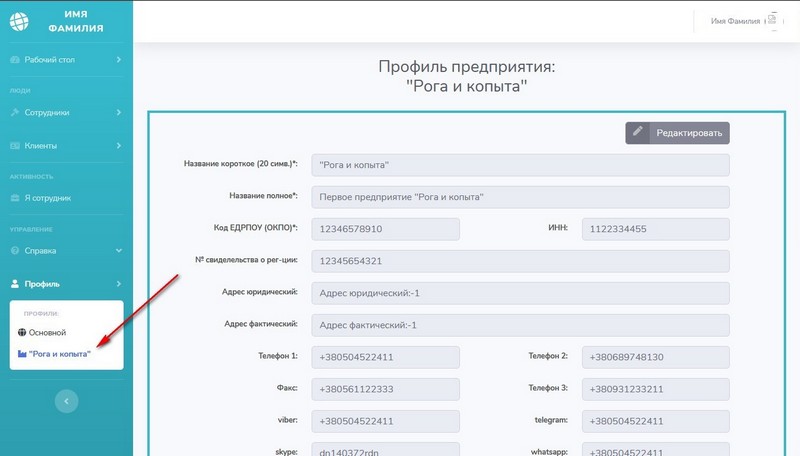Open the Справка dropdown chevron

click(118, 250)
